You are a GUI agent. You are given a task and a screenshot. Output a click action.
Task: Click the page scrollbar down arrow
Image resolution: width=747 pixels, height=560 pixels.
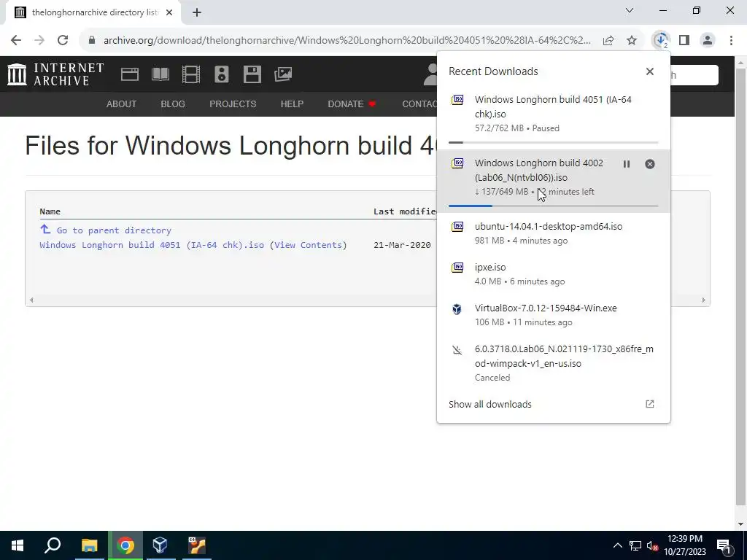tap(740, 525)
